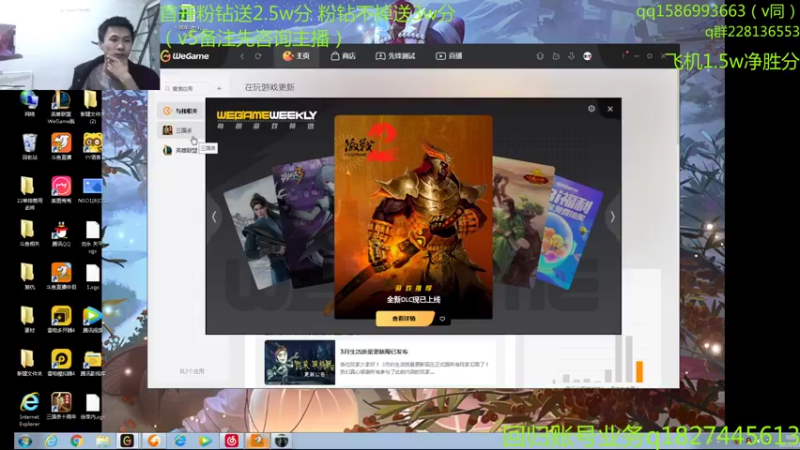Viewport: 800px width, 450px height.
Task: Select the colorful 福利 welfare card
Action: [571, 232]
